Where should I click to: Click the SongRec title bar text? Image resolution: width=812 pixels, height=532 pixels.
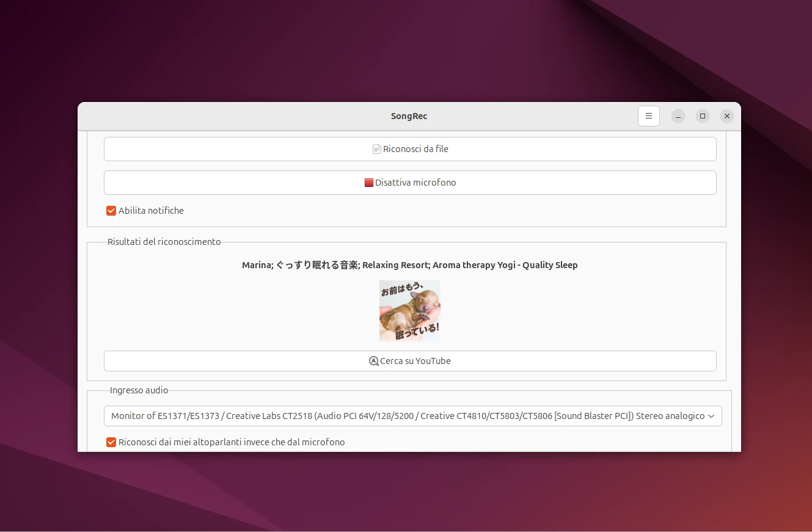tap(409, 116)
